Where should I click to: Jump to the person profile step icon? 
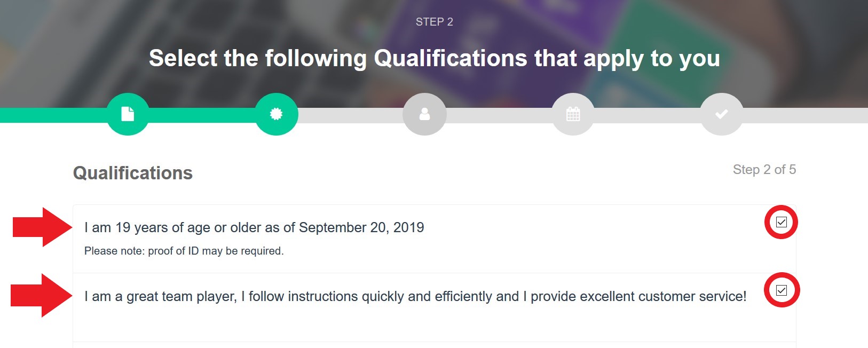[x=424, y=114]
